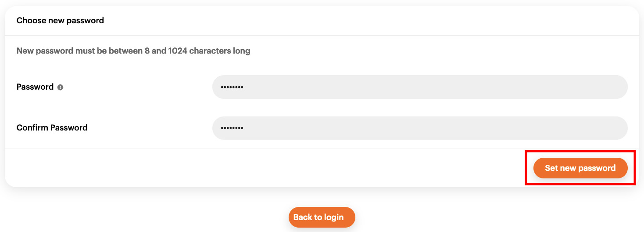Click the "Password" field label
Viewport: 644px width, 232px height.
click(x=35, y=87)
